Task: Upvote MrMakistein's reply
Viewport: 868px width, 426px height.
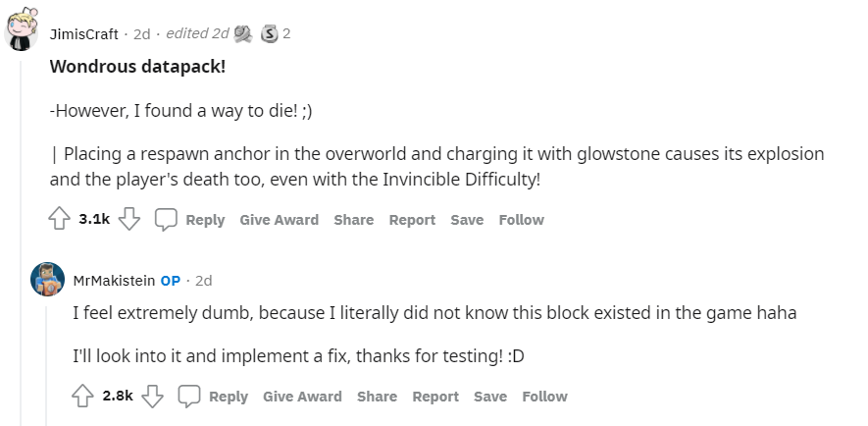Action: (x=82, y=397)
